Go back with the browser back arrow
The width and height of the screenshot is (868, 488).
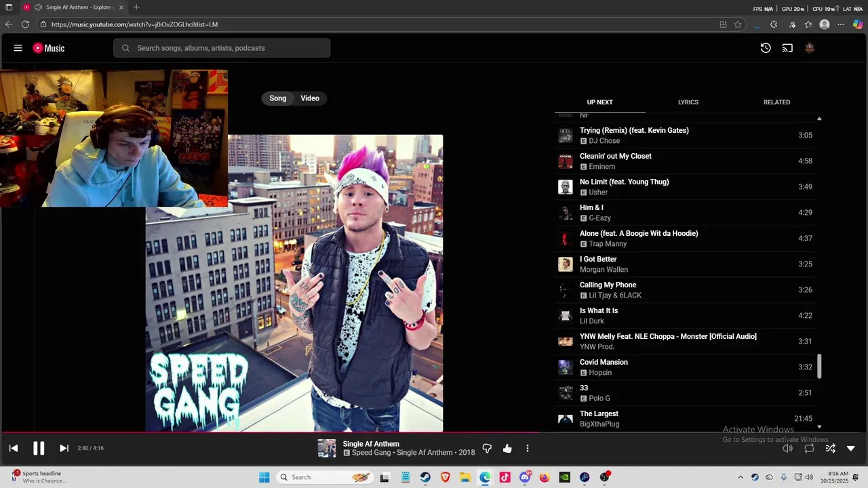point(9,24)
